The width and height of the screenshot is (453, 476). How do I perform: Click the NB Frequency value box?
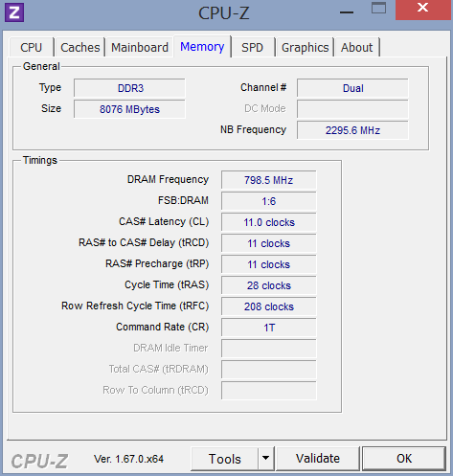(352, 130)
